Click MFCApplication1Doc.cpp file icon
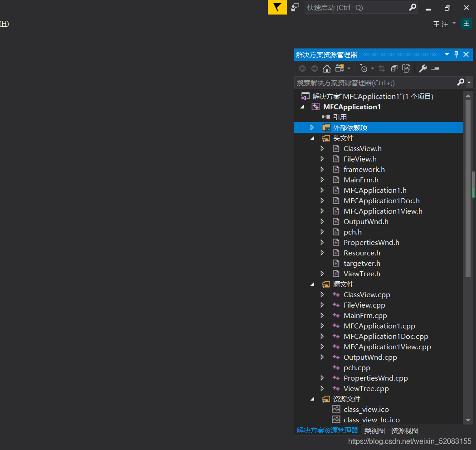The image size is (476, 450). pyautogui.click(x=336, y=336)
